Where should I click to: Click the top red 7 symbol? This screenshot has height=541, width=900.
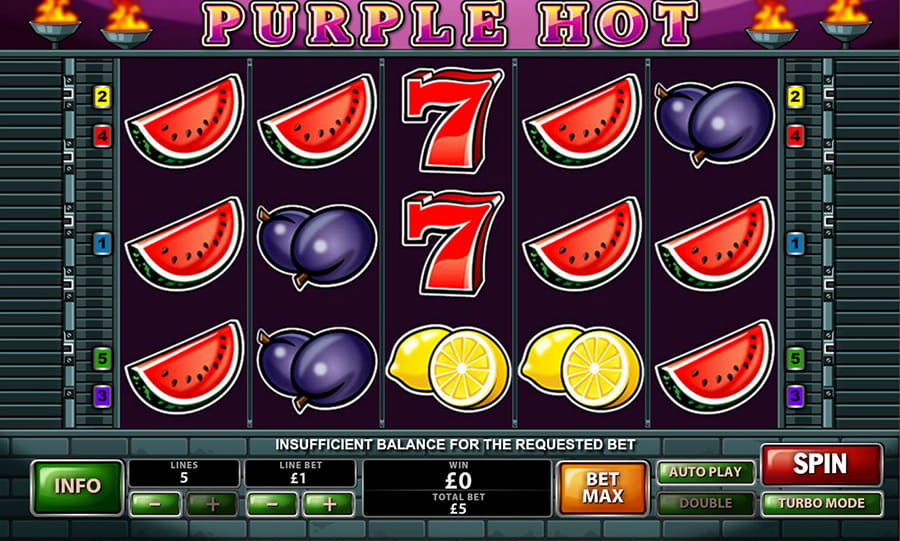pyautogui.click(x=453, y=120)
